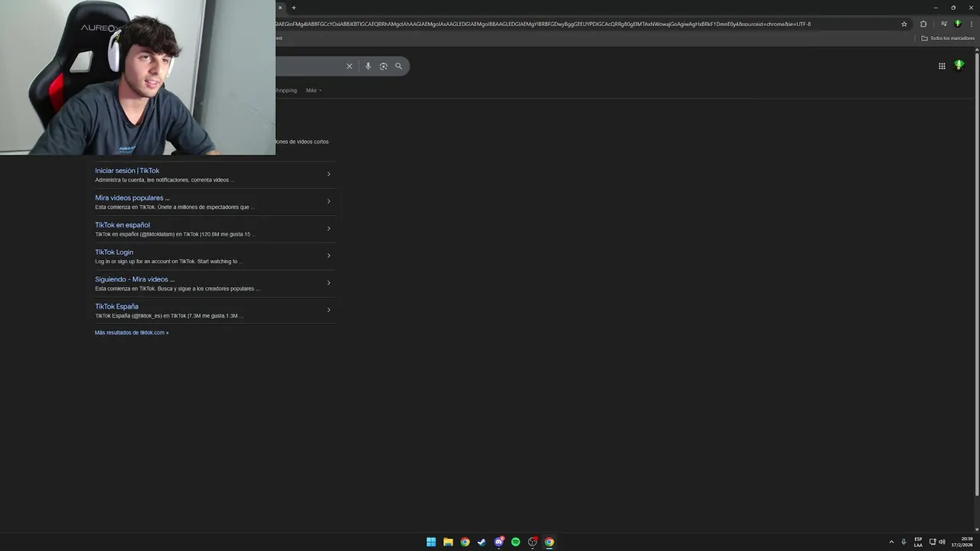Open Discord from the taskbar
Image resolution: width=980 pixels, height=551 pixels.
498,542
